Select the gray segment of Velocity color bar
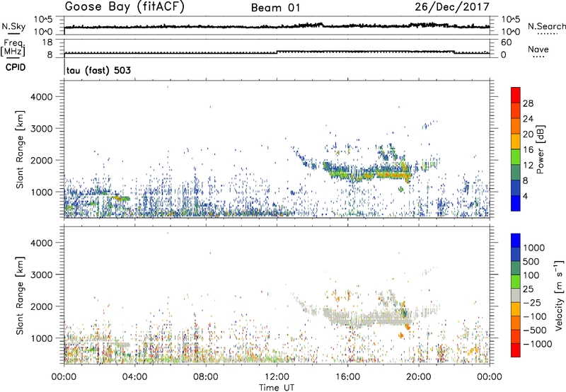Viewport: 566px width, 392px height. click(516, 295)
